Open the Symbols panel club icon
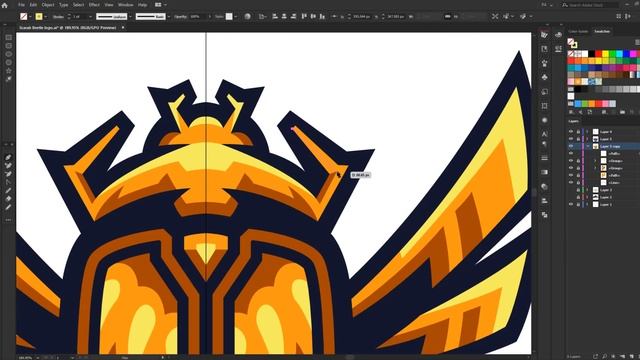The width and height of the screenshot is (640, 360). coord(544,77)
